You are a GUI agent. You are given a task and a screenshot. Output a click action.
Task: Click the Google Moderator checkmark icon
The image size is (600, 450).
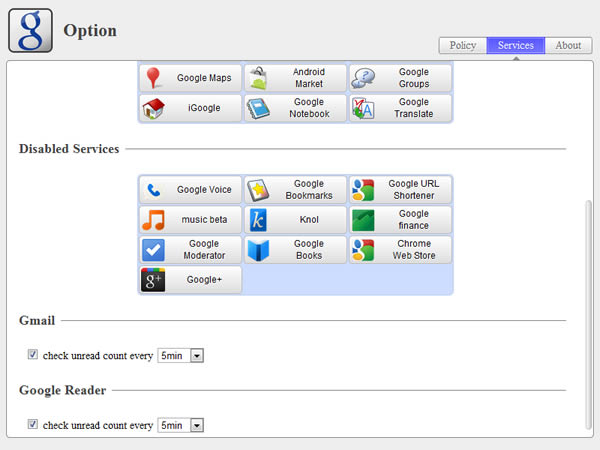tap(153, 250)
